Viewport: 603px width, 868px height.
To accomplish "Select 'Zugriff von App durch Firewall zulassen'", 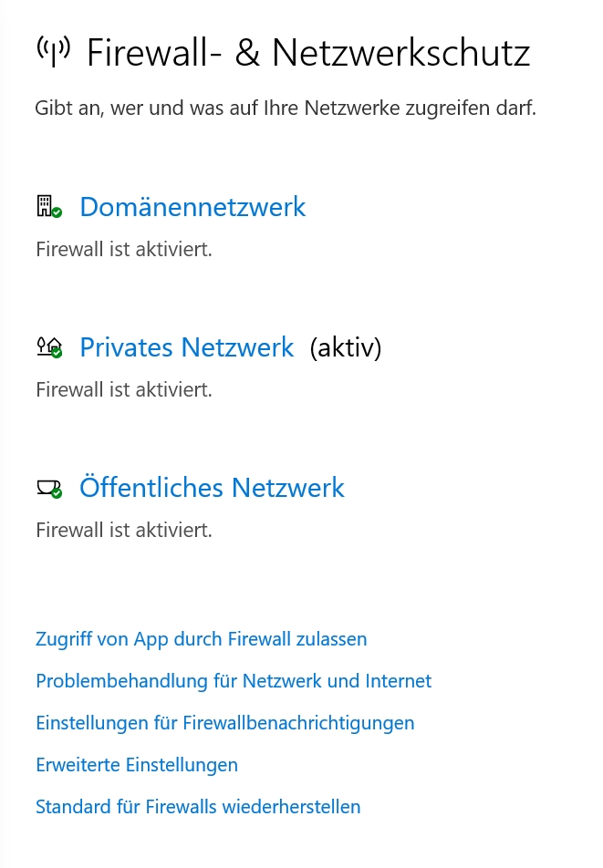I will point(201,639).
